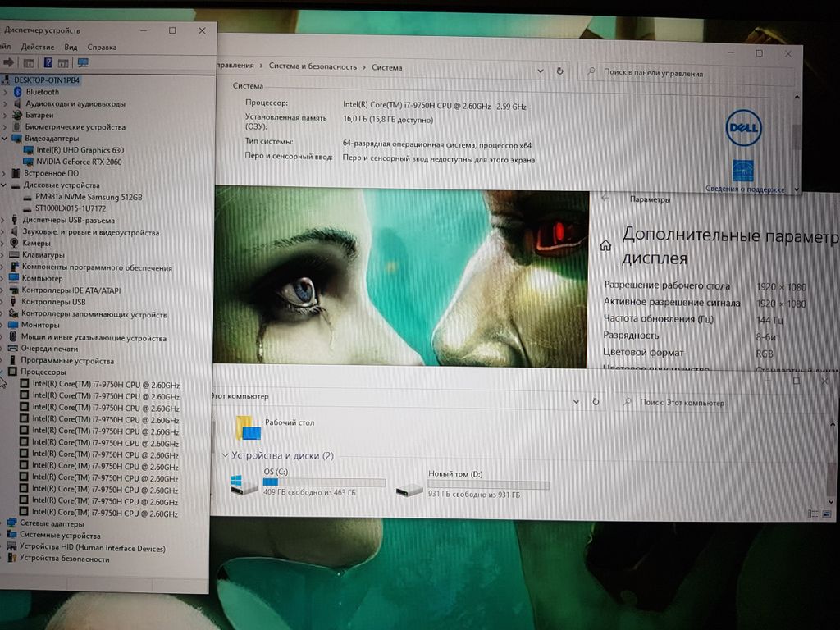Expand the Биометрические устройства node
Image resolution: width=840 pixels, height=630 pixels.
click(x=4, y=127)
